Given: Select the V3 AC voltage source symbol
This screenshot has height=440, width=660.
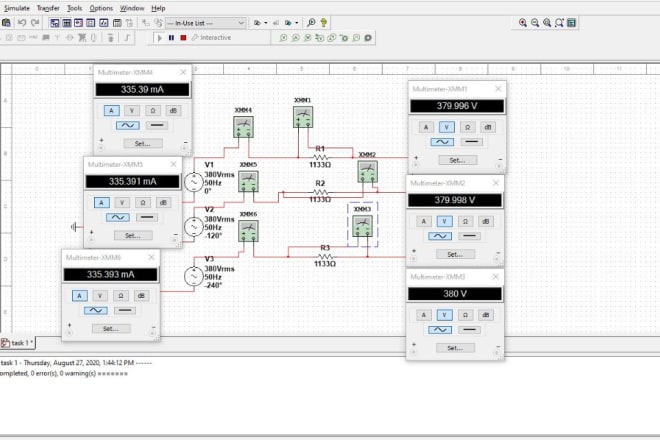Looking at the screenshot, I should (x=194, y=277).
